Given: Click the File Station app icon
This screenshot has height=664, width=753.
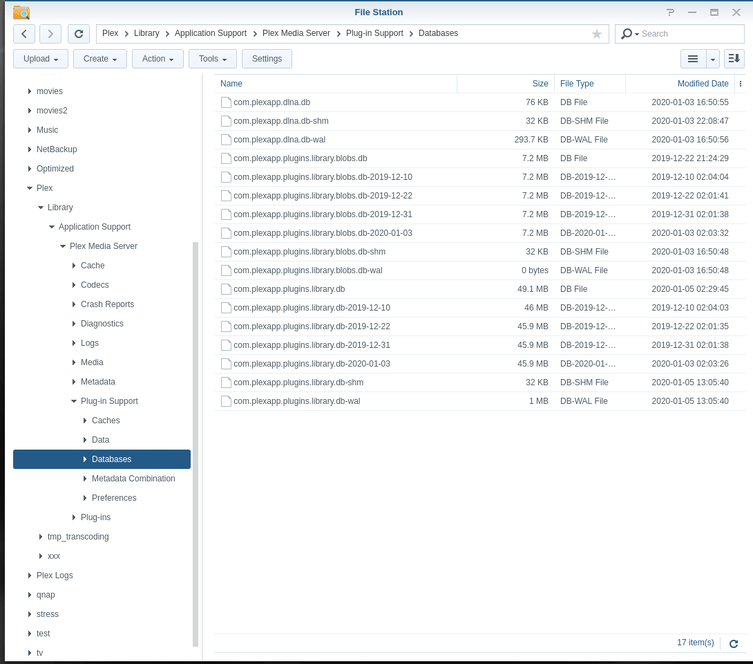Looking at the screenshot, I should click(21, 12).
